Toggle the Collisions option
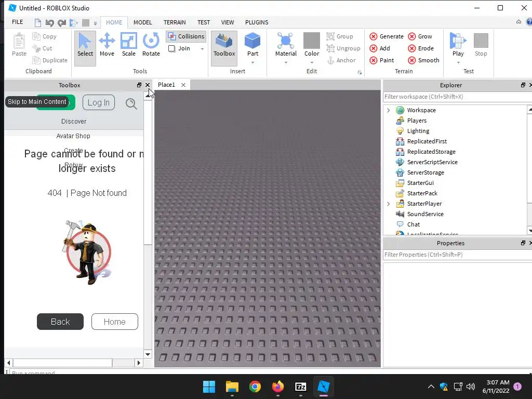The height and width of the screenshot is (399, 532). (x=187, y=36)
